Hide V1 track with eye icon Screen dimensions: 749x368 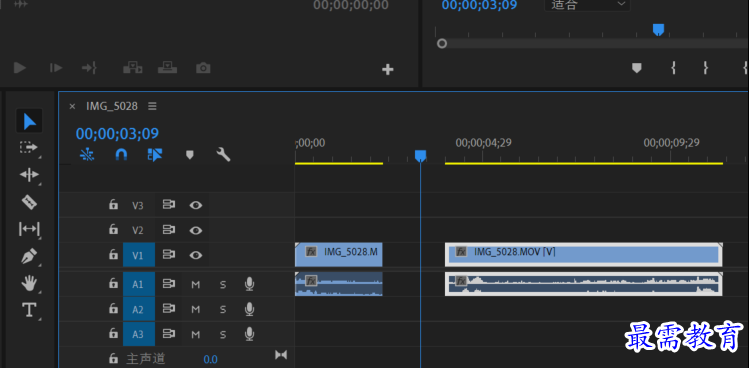coord(195,255)
